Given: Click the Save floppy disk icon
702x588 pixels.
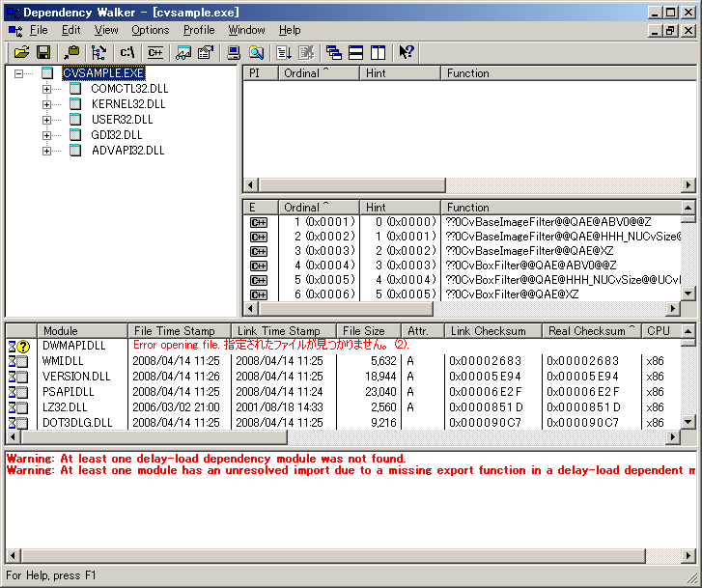Looking at the screenshot, I should point(43,52).
